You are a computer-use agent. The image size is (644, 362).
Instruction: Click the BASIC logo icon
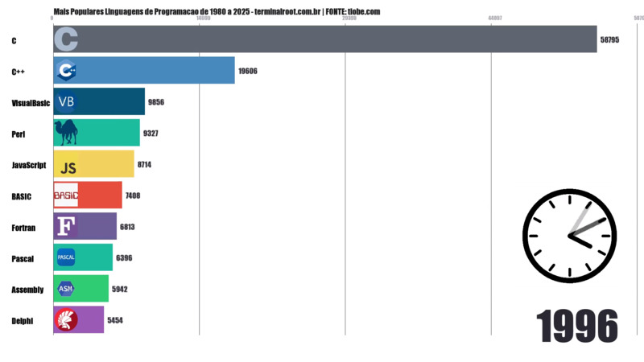66,195
